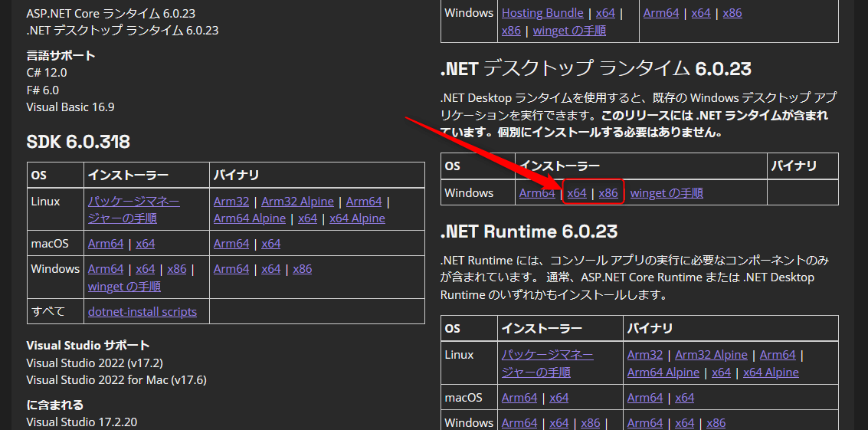Screen dimensions: 868x430
Task: Click 'Visual Studio 2022 for Mac (v17.6)' text
Action: [116, 380]
